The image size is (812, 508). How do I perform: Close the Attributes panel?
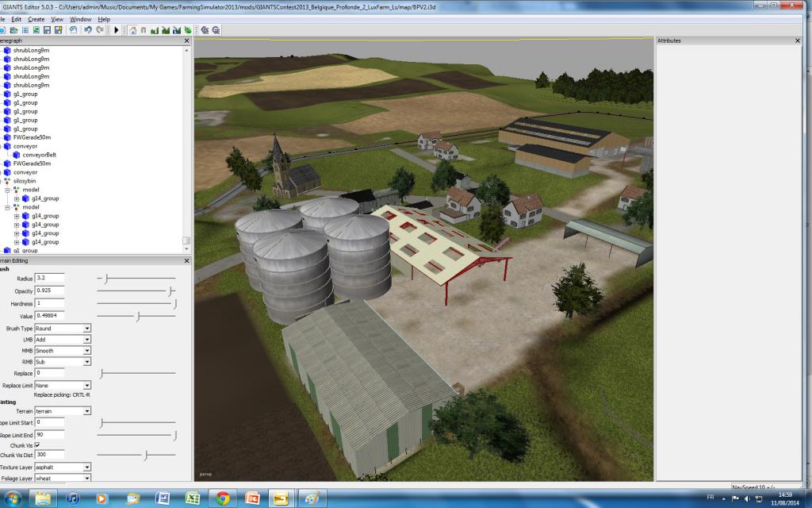(798, 40)
